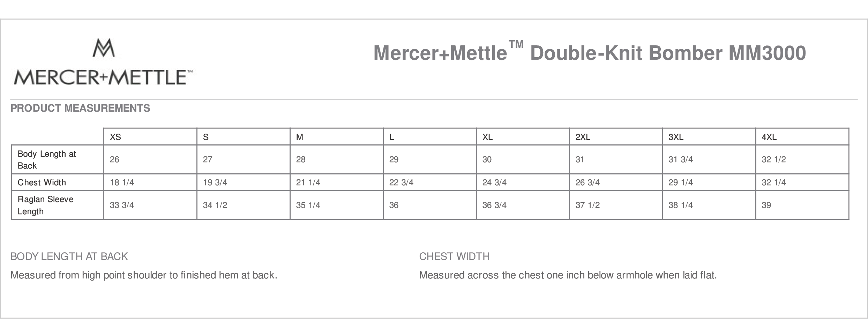868x328 pixels.
Task: Select the XL chest width 24 3/4 cell
Action: [523, 182]
